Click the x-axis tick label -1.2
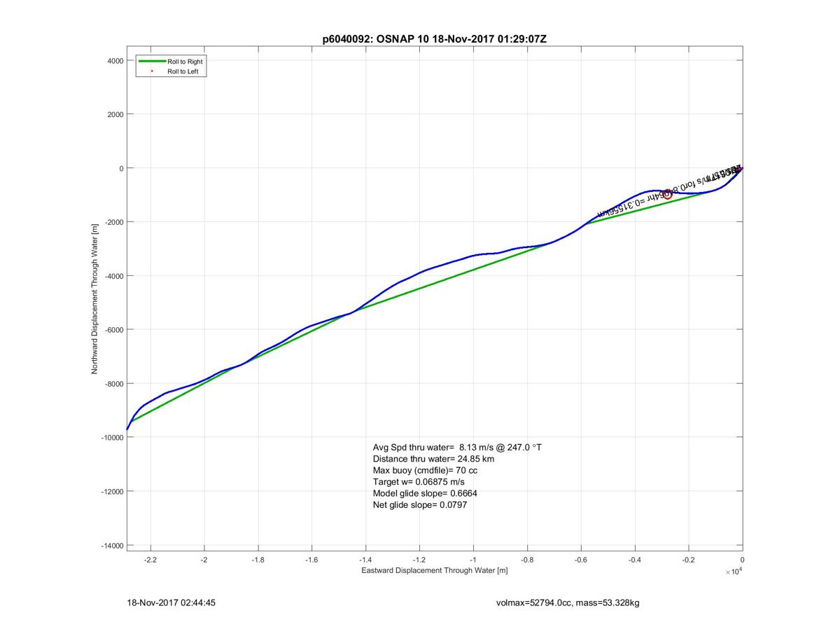The height and width of the screenshot is (620, 840). [419, 560]
